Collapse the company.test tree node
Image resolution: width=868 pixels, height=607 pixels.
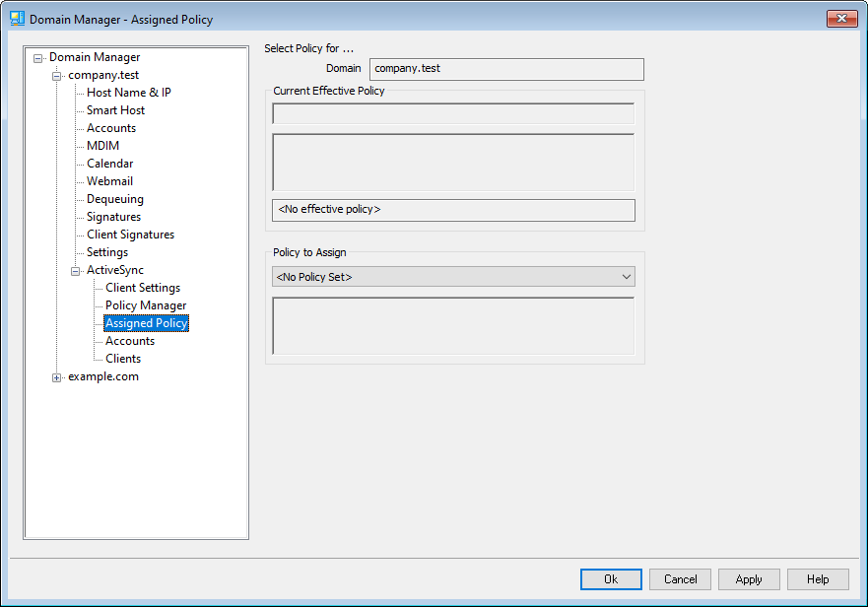tap(57, 76)
